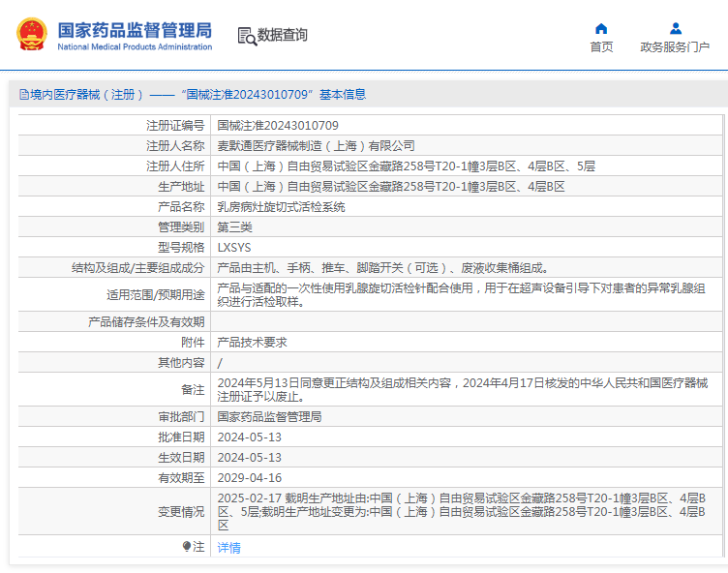This screenshot has height=573, width=728.
Task: Open the 详情 link in the note row
Action: point(228,548)
